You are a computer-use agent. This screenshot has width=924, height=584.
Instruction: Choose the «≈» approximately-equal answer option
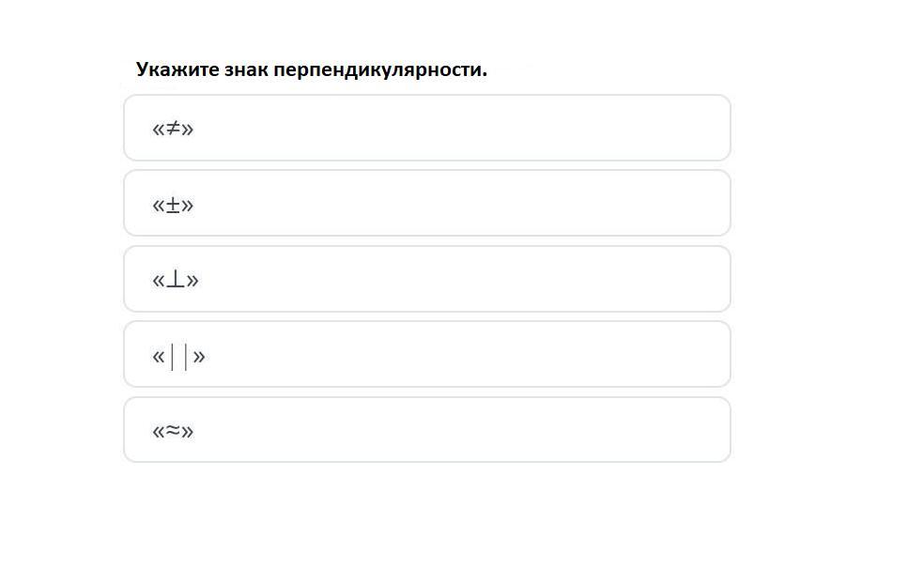point(427,430)
